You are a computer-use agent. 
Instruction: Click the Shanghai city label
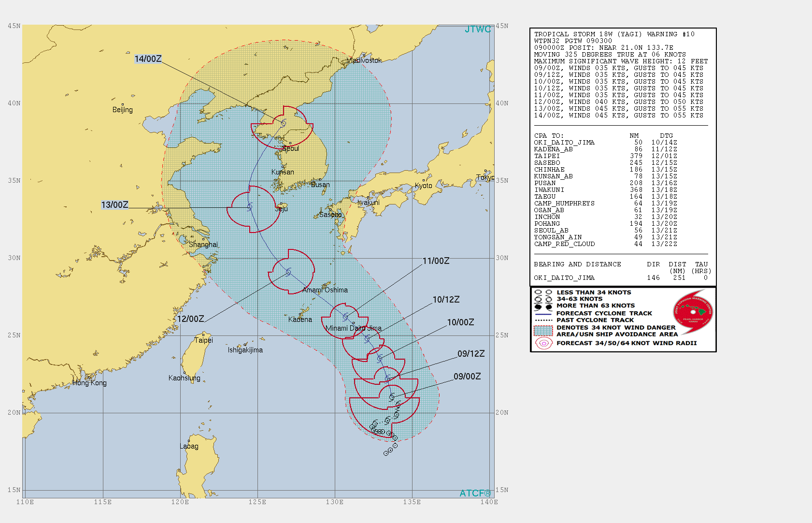pos(203,245)
